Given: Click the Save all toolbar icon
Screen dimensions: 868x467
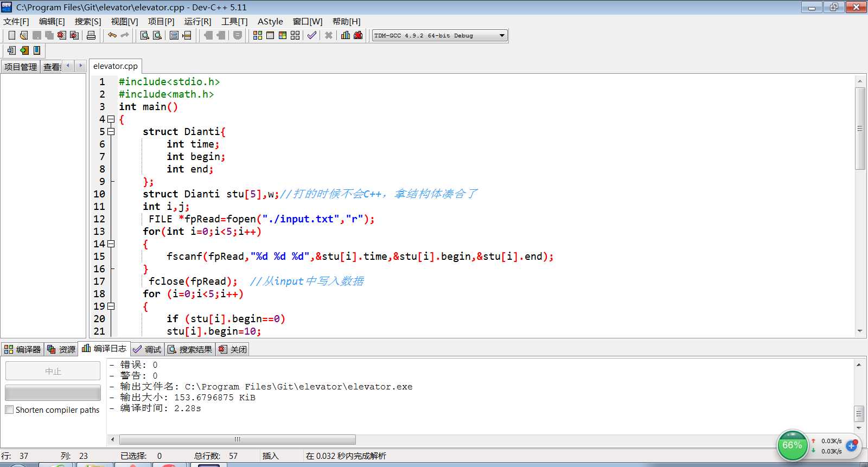Looking at the screenshot, I should coord(49,35).
